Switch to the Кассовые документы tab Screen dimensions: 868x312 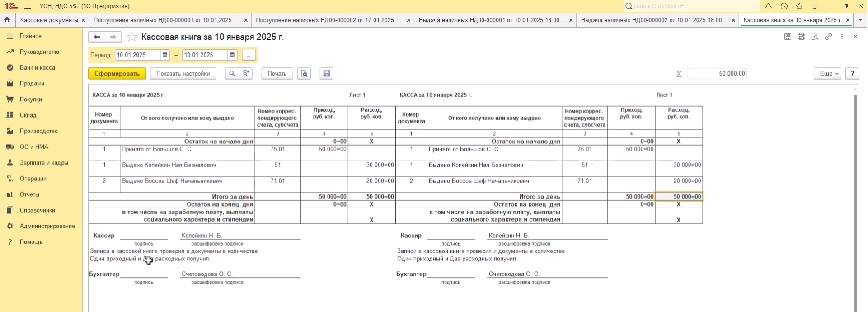(x=49, y=20)
